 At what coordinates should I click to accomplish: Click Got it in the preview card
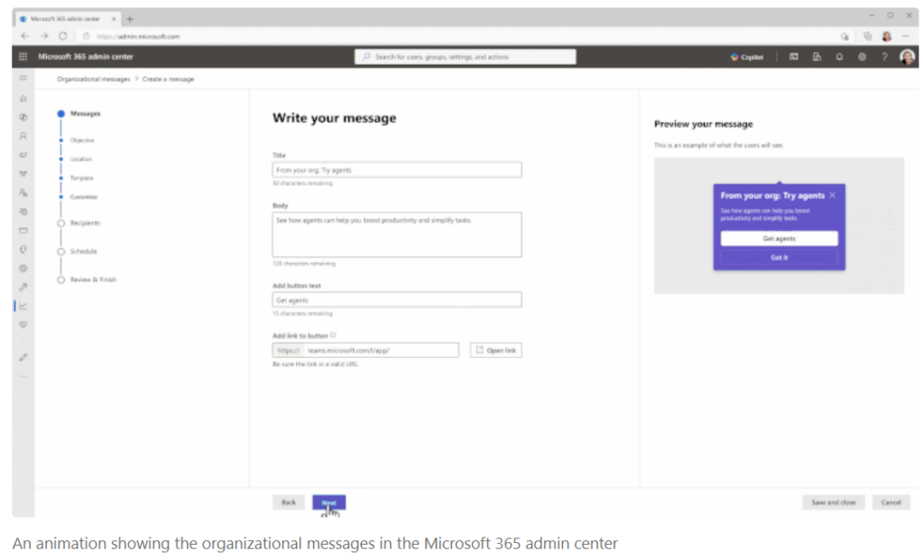pyautogui.click(x=779, y=257)
